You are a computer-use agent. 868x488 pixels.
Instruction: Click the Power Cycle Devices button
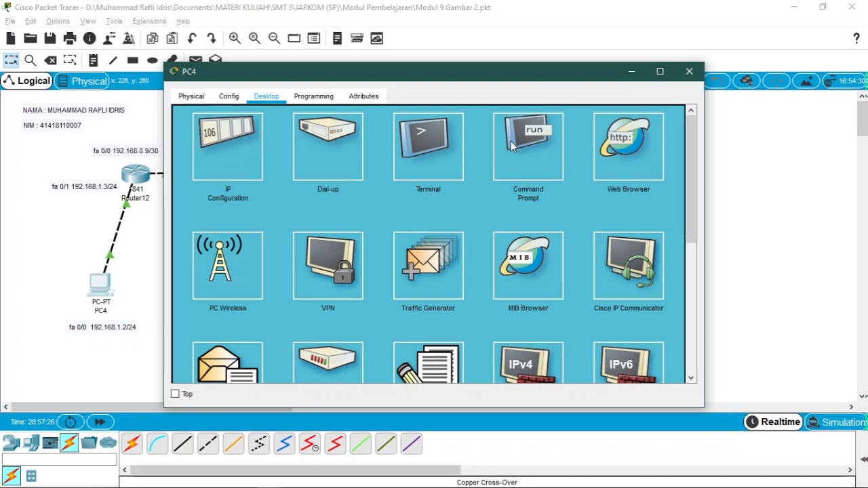coord(71,422)
